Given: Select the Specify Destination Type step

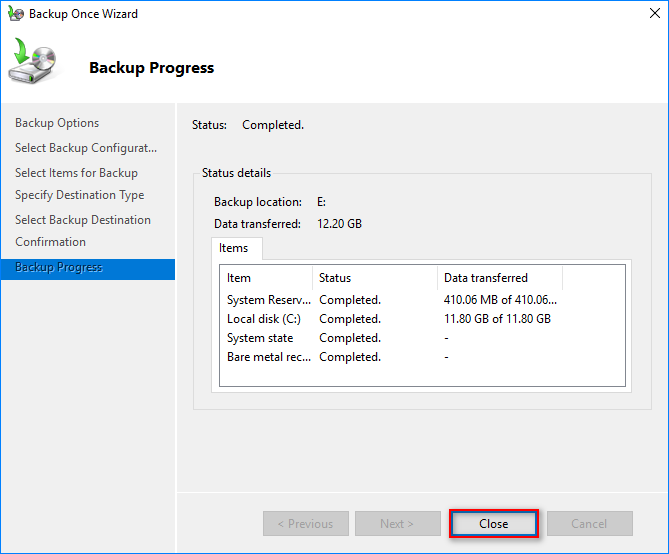Looking at the screenshot, I should (x=79, y=195).
